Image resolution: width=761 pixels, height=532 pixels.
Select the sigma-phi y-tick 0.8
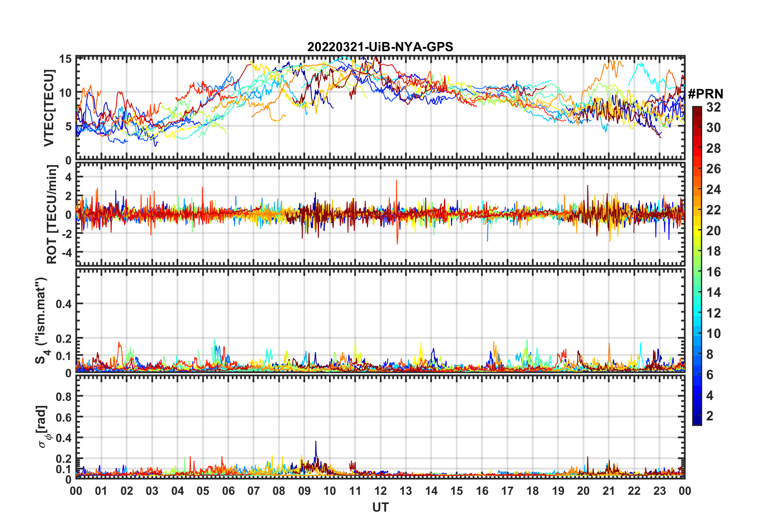click(64, 396)
